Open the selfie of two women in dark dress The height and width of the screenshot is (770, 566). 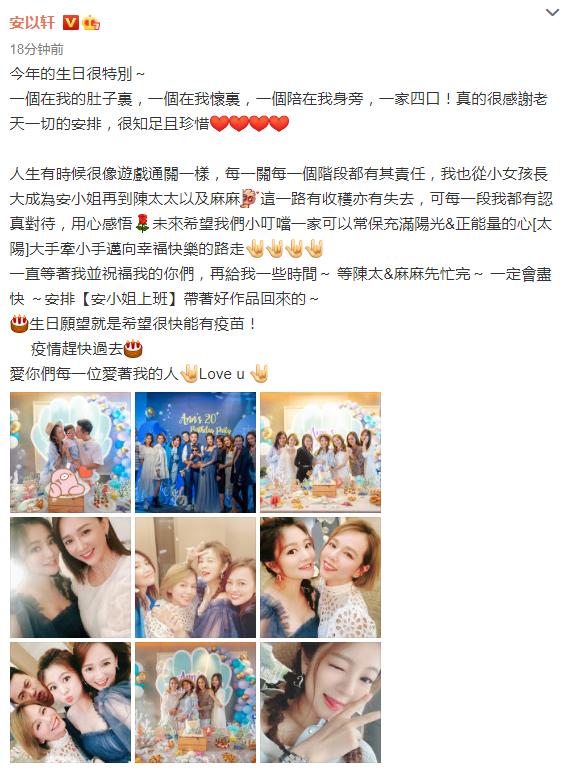point(71,578)
